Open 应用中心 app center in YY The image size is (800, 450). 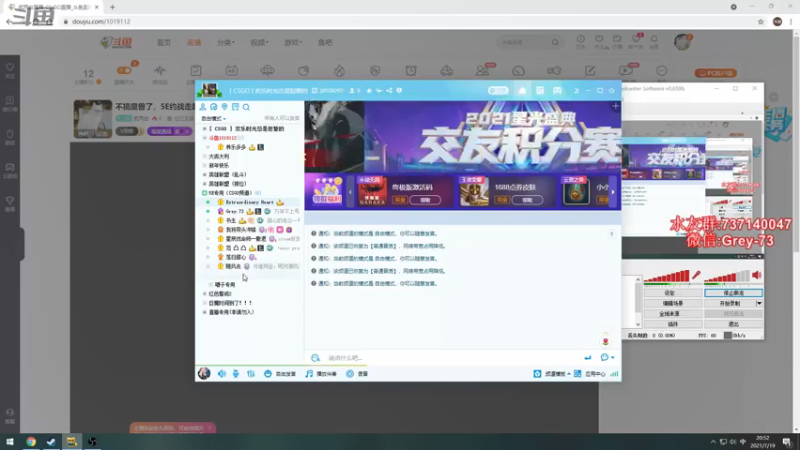coord(590,373)
